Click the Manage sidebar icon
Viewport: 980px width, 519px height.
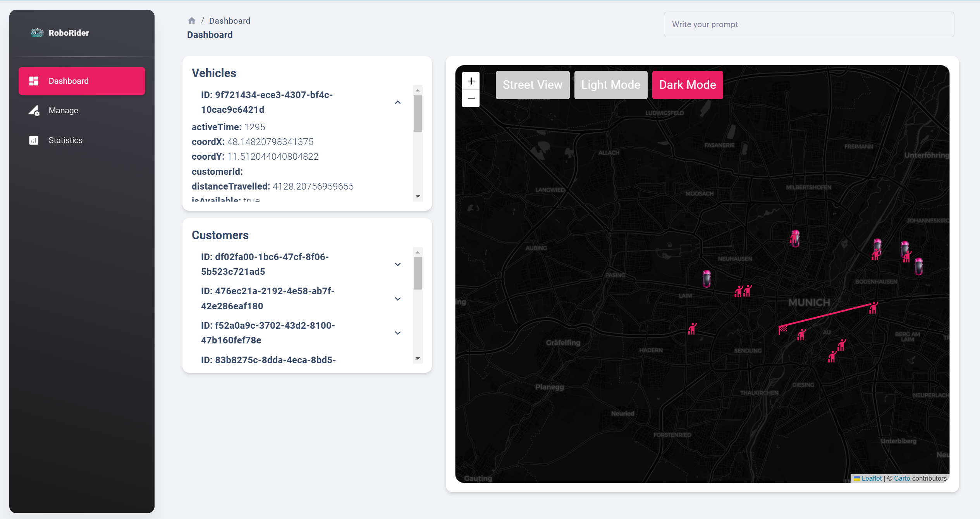coord(34,111)
